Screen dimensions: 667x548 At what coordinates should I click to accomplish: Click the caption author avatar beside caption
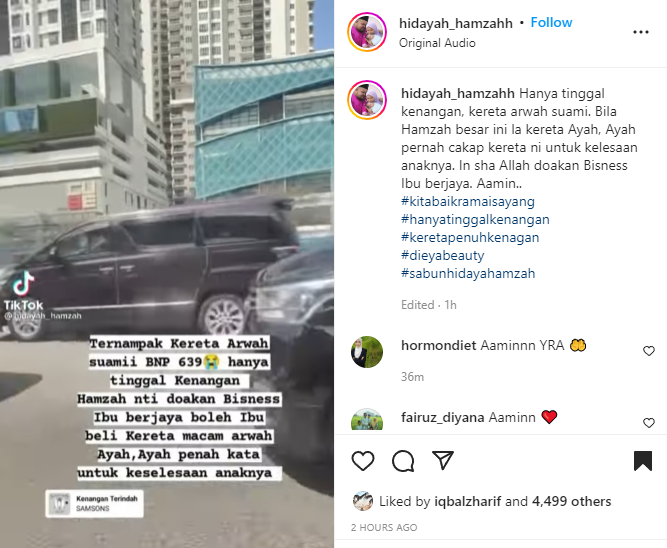(x=367, y=100)
